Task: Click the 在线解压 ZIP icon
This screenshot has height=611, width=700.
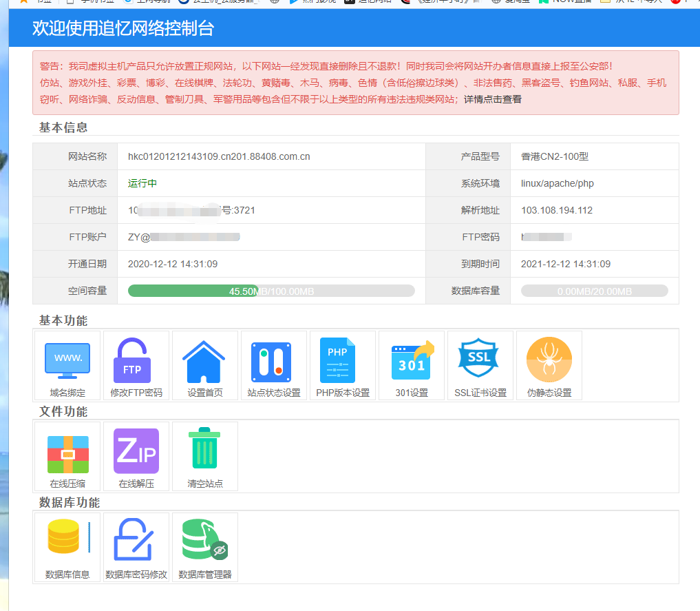Action: click(x=136, y=452)
